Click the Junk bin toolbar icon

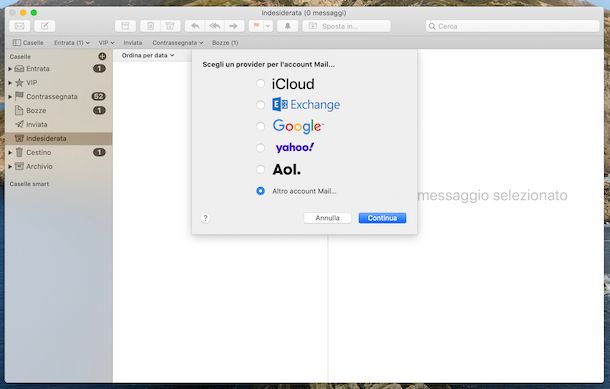tap(170, 26)
